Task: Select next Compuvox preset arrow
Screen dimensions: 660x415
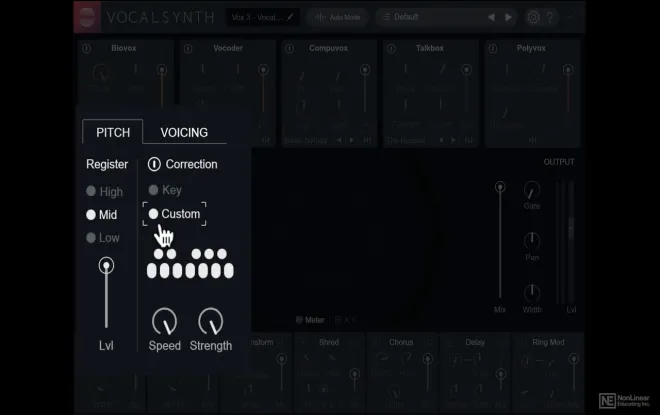Action: tap(352, 140)
